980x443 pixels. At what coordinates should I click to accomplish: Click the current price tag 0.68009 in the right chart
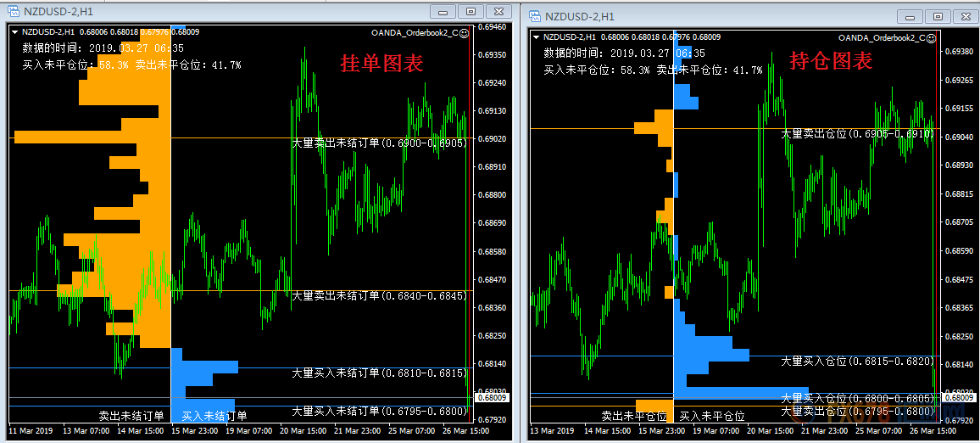point(961,396)
